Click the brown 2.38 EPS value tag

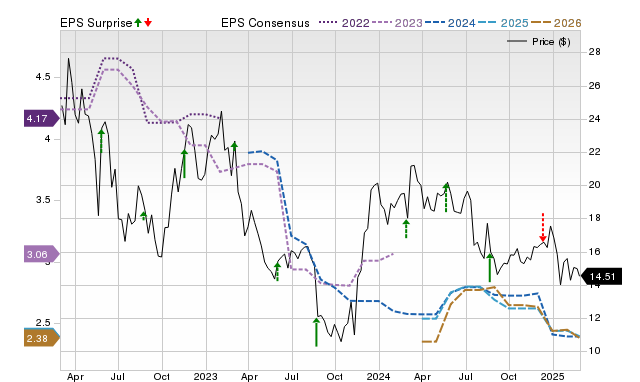click(x=41, y=338)
